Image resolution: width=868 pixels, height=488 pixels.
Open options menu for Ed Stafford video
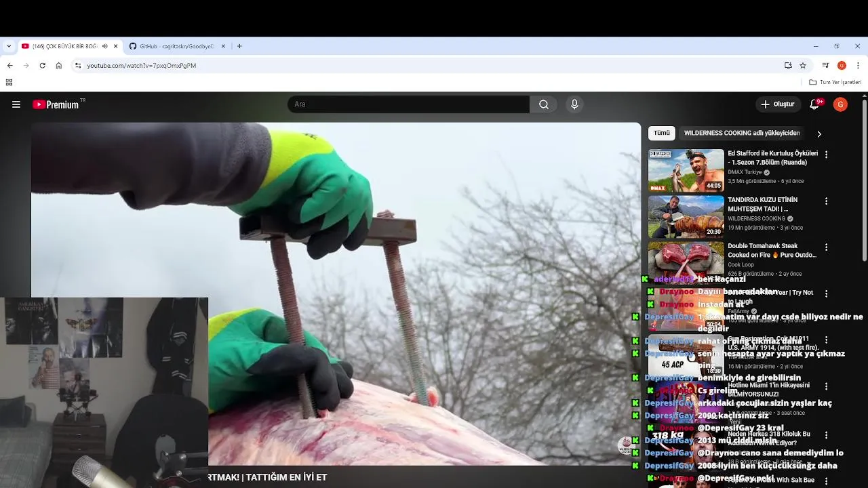coord(826,155)
